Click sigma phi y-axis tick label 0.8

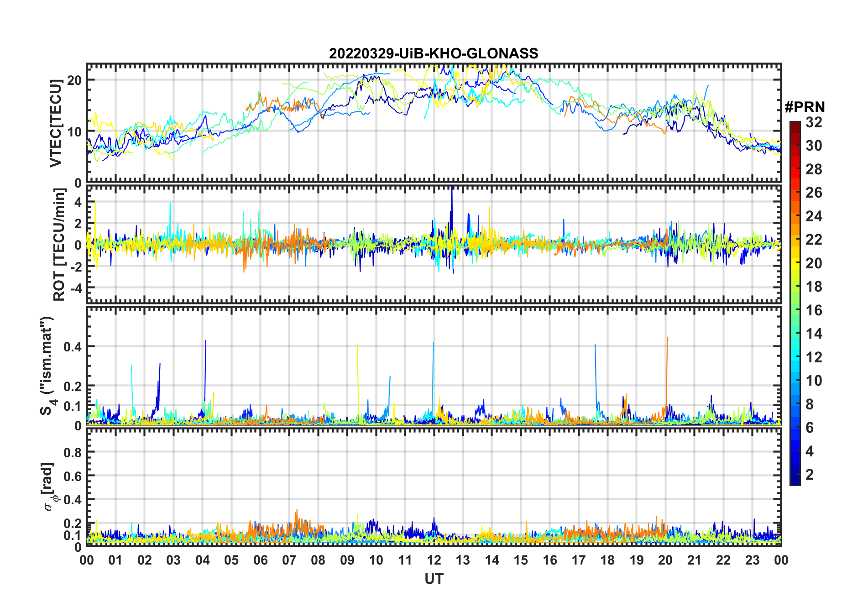[x=73, y=452]
